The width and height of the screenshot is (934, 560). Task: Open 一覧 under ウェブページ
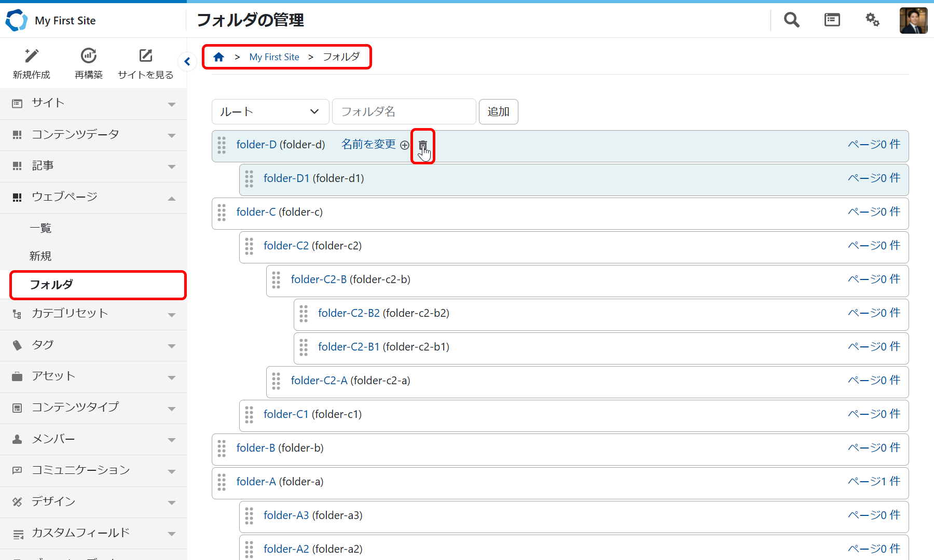point(40,228)
